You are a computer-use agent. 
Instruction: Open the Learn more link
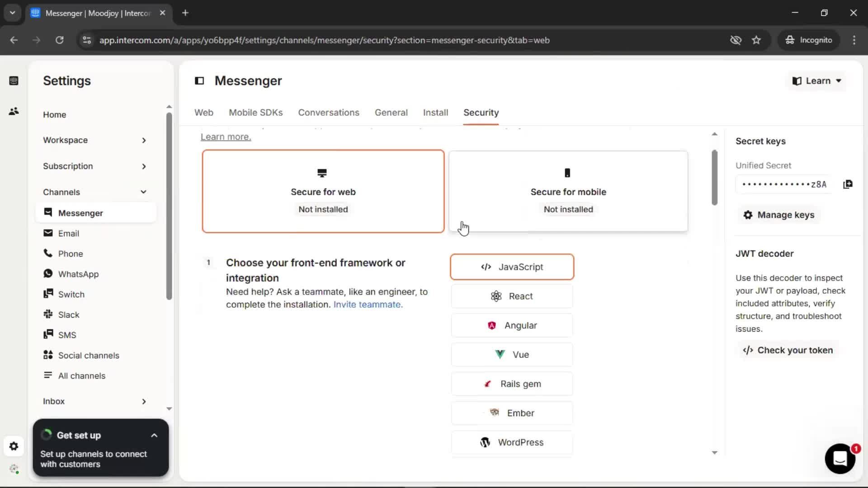pyautogui.click(x=226, y=137)
